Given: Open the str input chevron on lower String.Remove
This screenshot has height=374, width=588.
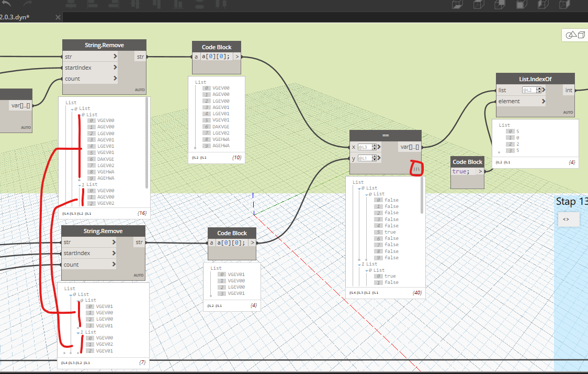Looking at the screenshot, I should (x=114, y=242).
